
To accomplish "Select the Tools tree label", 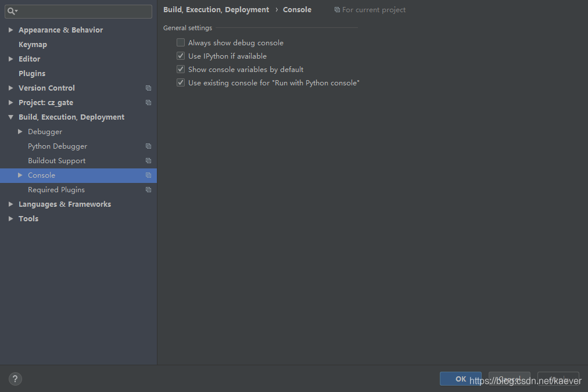I will 28,219.
